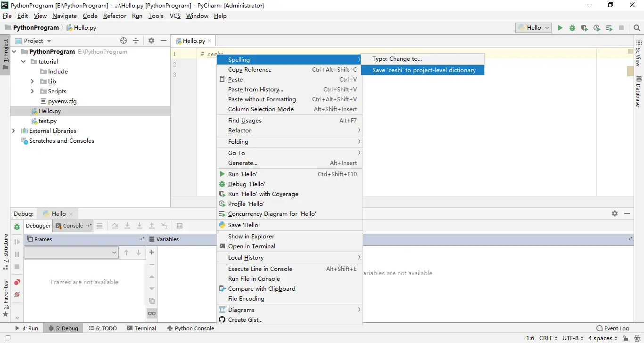Image resolution: width=644 pixels, height=343 pixels.
Task: Show execution point in the debugger toolbar
Action: pos(99,226)
